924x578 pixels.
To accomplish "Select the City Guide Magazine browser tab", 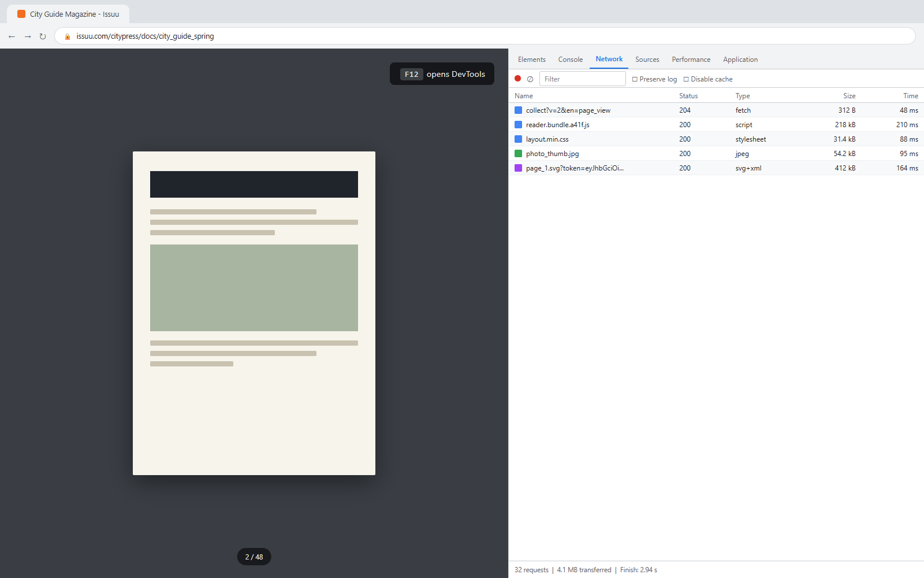I will (68, 14).
